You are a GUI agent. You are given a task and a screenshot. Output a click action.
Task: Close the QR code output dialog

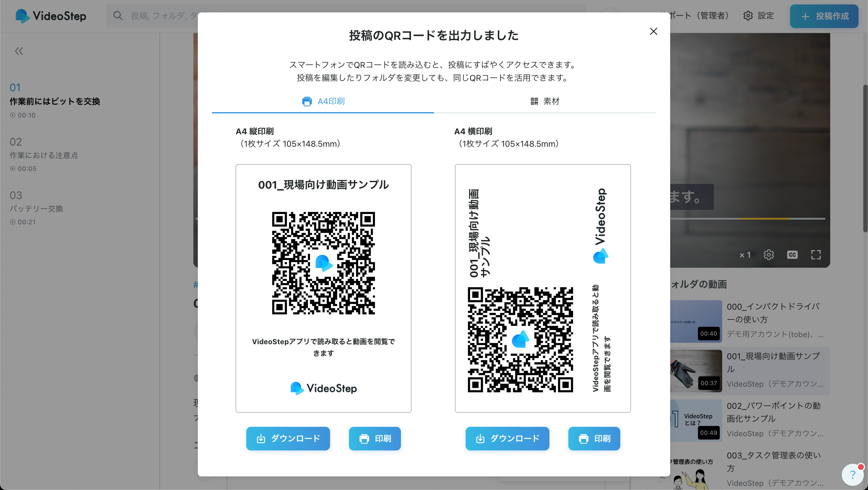[x=653, y=31]
